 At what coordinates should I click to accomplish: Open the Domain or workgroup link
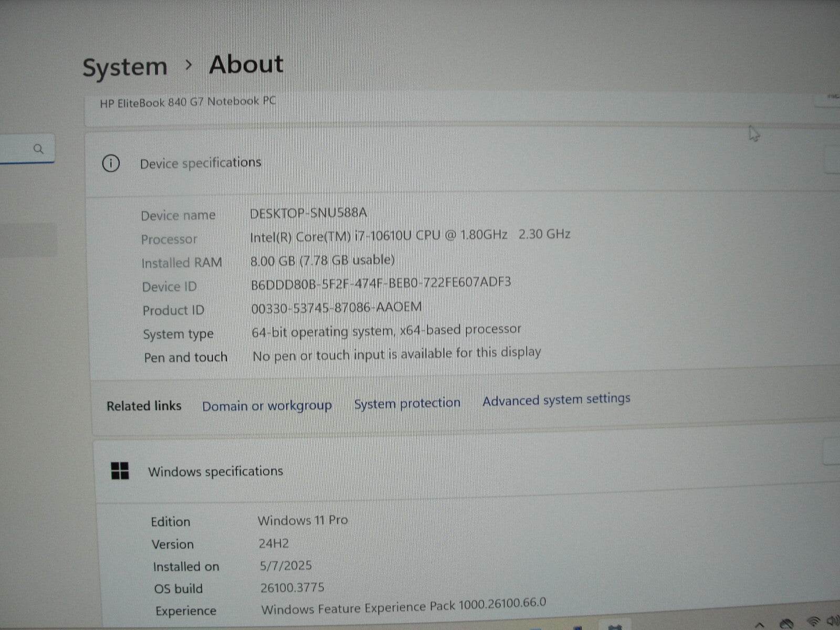267,405
